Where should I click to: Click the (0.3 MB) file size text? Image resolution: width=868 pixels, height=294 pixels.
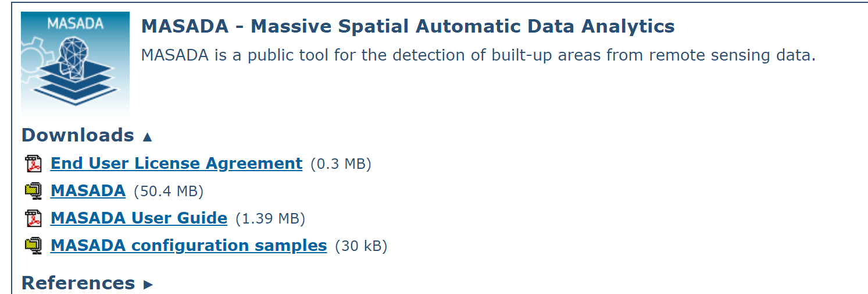point(341,164)
